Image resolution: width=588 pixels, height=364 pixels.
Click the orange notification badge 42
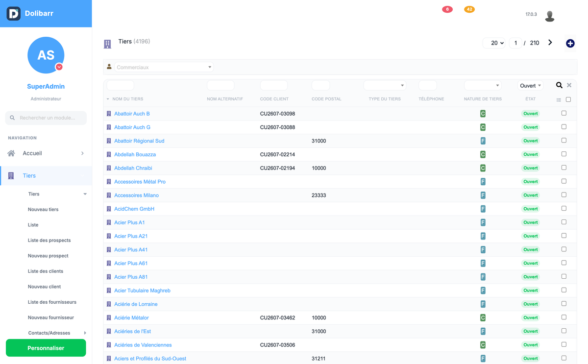coord(469,9)
